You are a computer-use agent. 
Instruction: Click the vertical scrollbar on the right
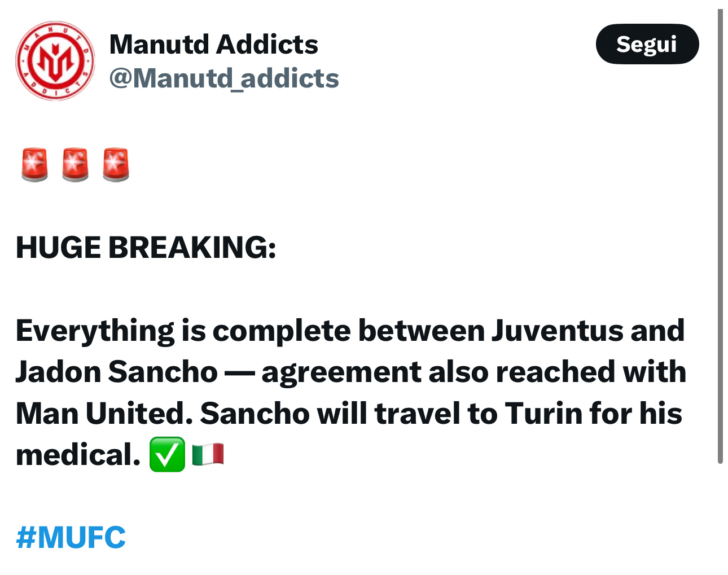click(x=720, y=237)
